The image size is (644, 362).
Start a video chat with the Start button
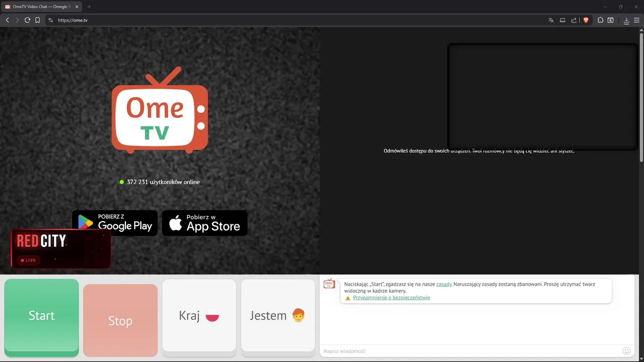(42, 317)
